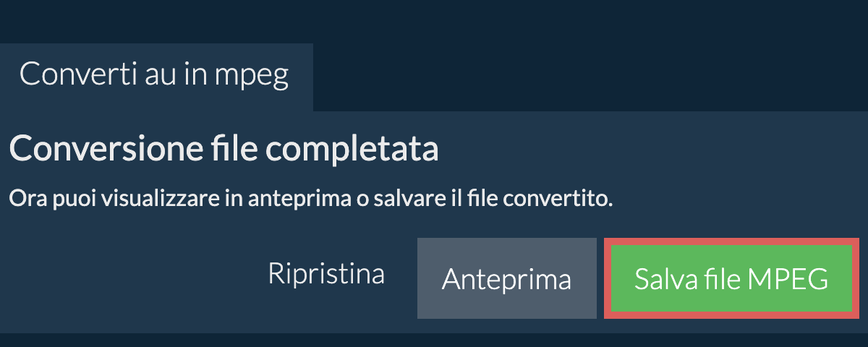Click the Conversione file completata heading
Image resolution: width=868 pixels, height=347 pixels.
(x=224, y=150)
